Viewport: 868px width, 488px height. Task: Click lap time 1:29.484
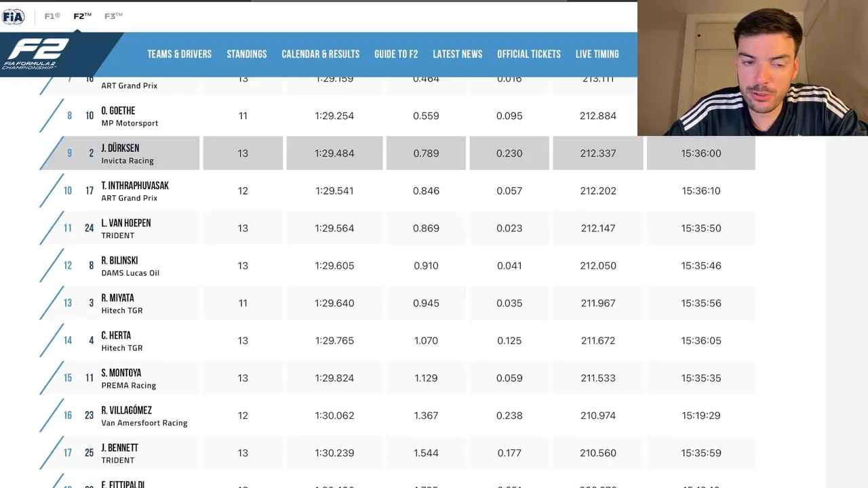[334, 153]
